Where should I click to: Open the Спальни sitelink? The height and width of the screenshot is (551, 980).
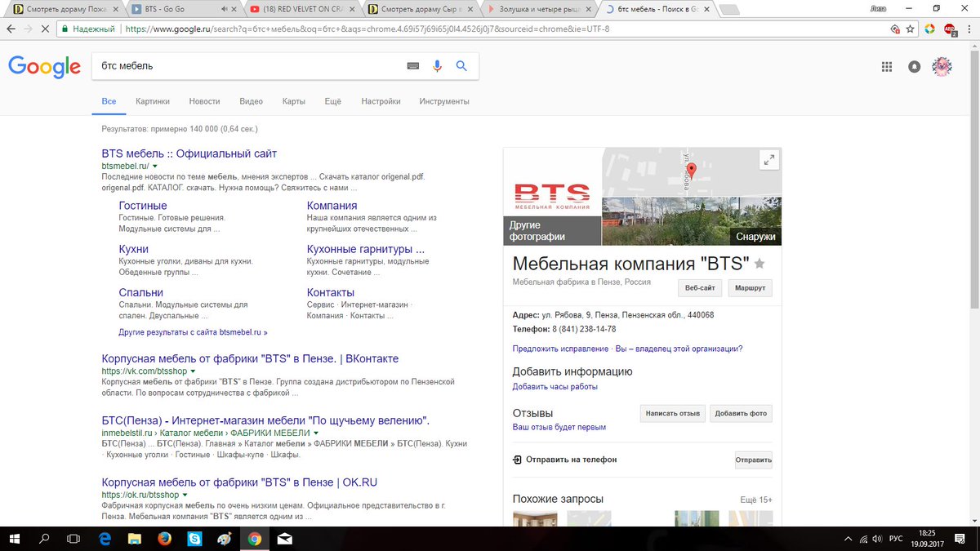[140, 292]
